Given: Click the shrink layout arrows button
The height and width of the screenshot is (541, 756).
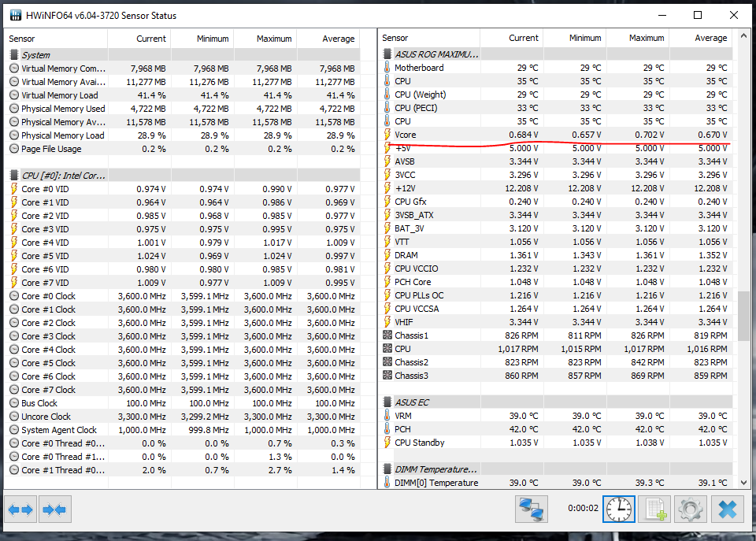Looking at the screenshot, I should pyautogui.click(x=55, y=510).
